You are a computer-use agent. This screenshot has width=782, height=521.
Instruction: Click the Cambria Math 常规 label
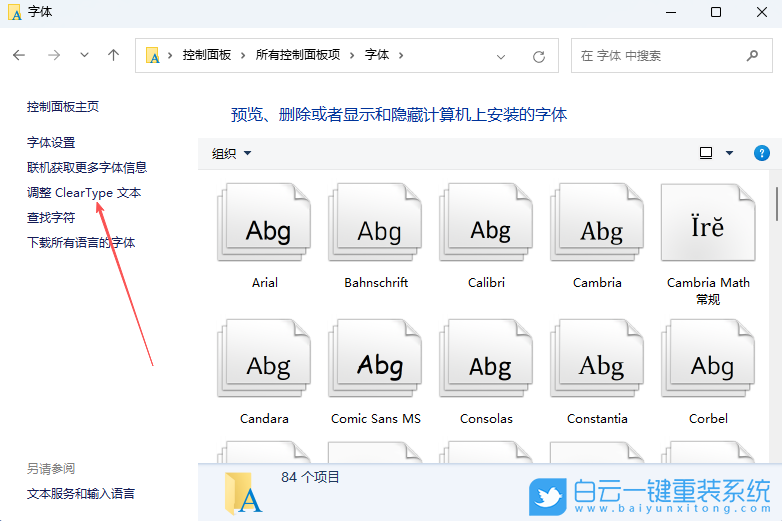pyautogui.click(x=708, y=291)
